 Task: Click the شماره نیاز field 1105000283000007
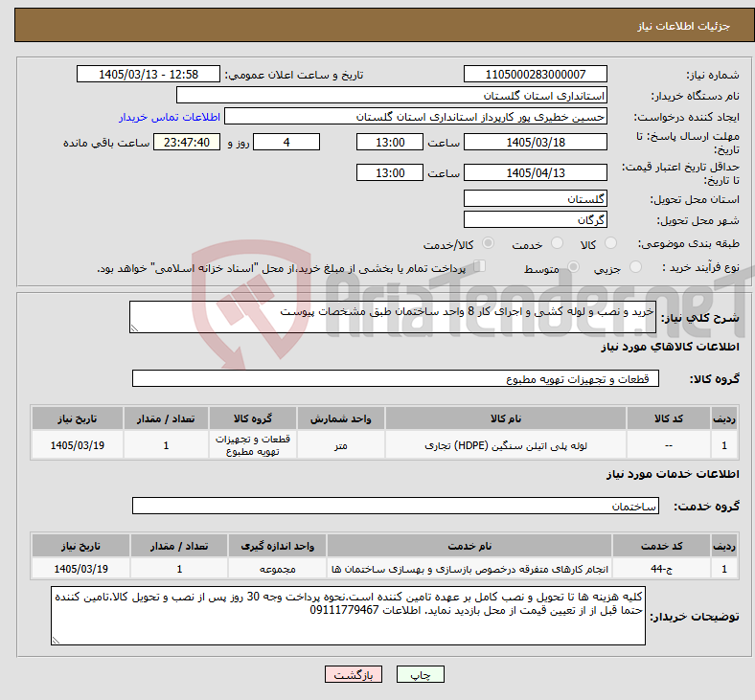pyautogui.click(x=535, y=75)
